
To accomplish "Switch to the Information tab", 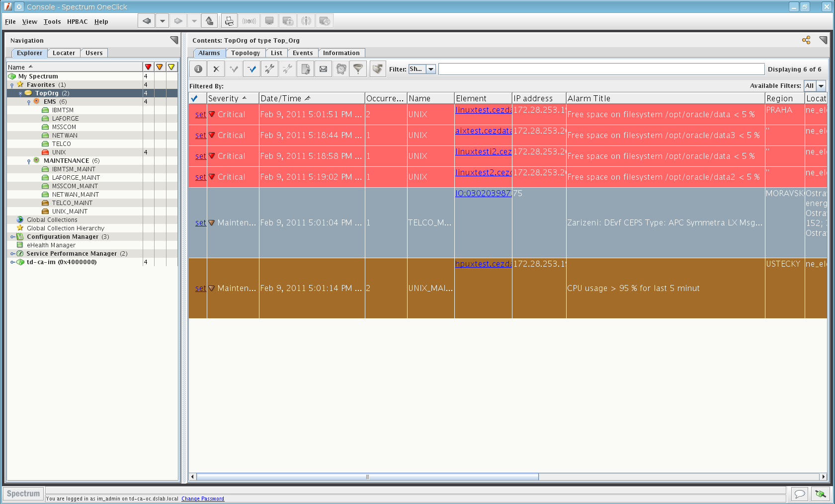I will tap(341, 53).
